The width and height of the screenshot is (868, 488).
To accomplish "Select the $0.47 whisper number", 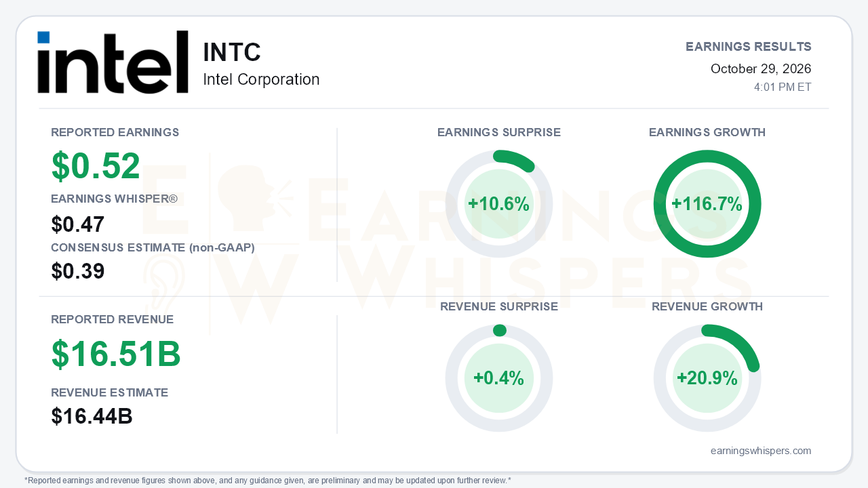I will tap(78, 224).
